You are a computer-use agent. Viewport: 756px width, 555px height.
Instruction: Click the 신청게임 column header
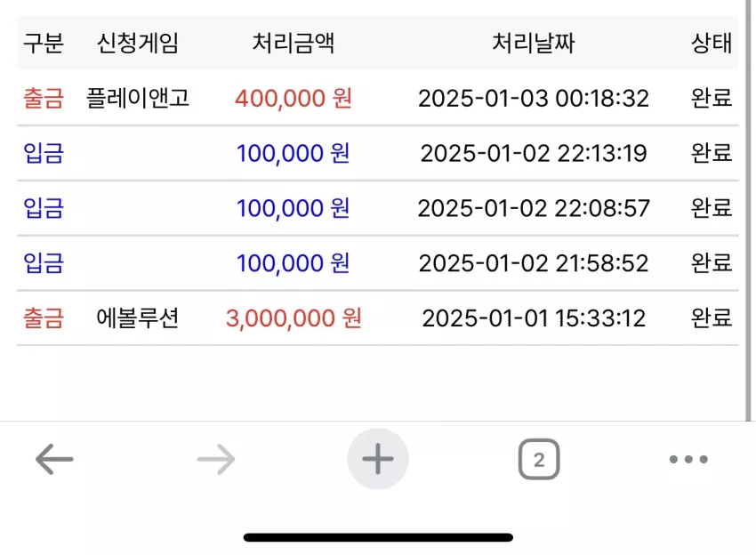click(x=138, y=43)
